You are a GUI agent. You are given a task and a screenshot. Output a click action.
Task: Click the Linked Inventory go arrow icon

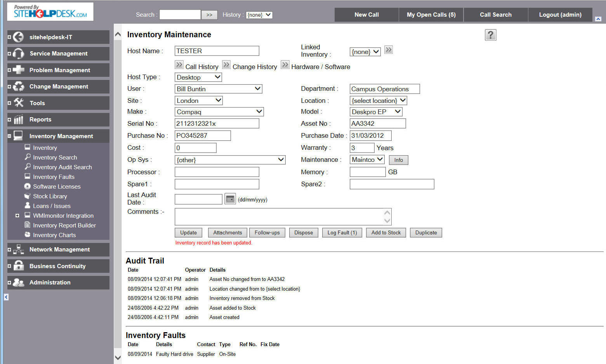coord(389,50)
